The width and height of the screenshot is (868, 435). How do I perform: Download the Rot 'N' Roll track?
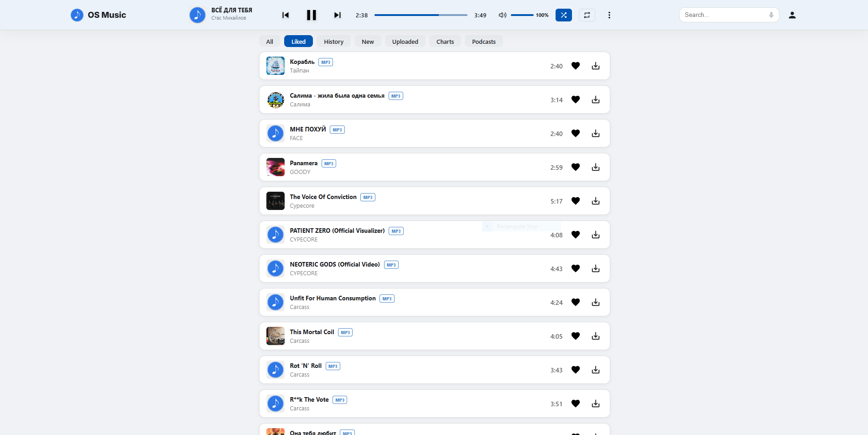(596, 370)
